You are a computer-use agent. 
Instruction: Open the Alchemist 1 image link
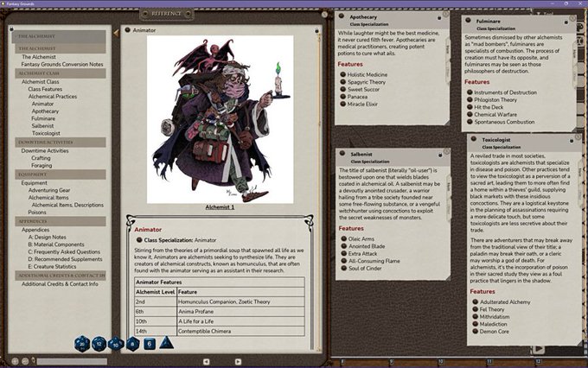coord(220,206)
